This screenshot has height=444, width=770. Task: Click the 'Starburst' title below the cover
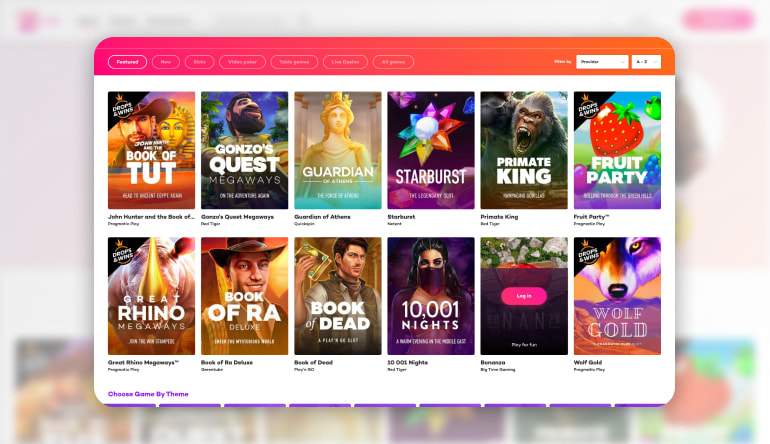(401, 217)
